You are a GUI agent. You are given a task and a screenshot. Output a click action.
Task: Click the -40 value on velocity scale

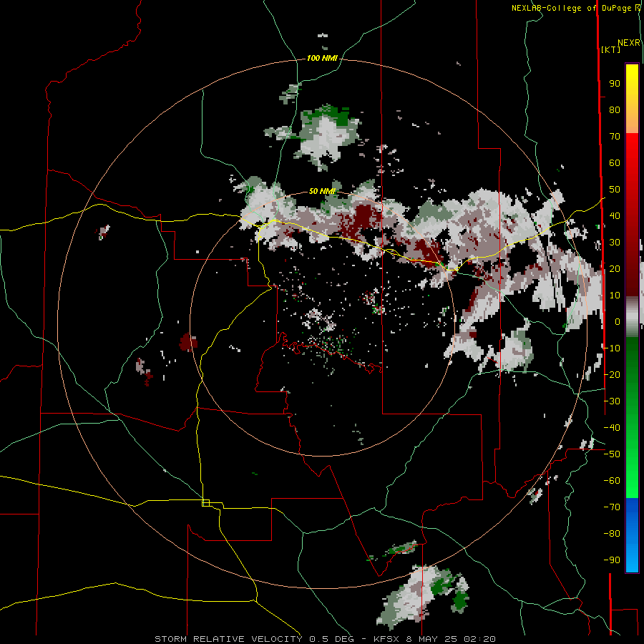click(612, 428)
